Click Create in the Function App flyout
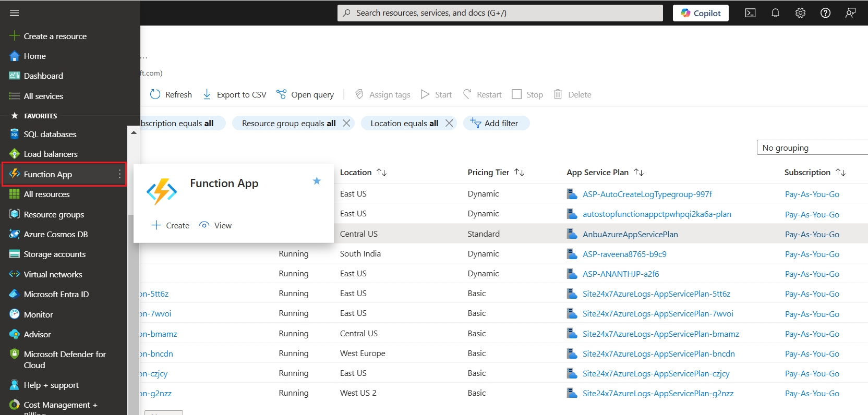The image size is (868, 415). 171,225
